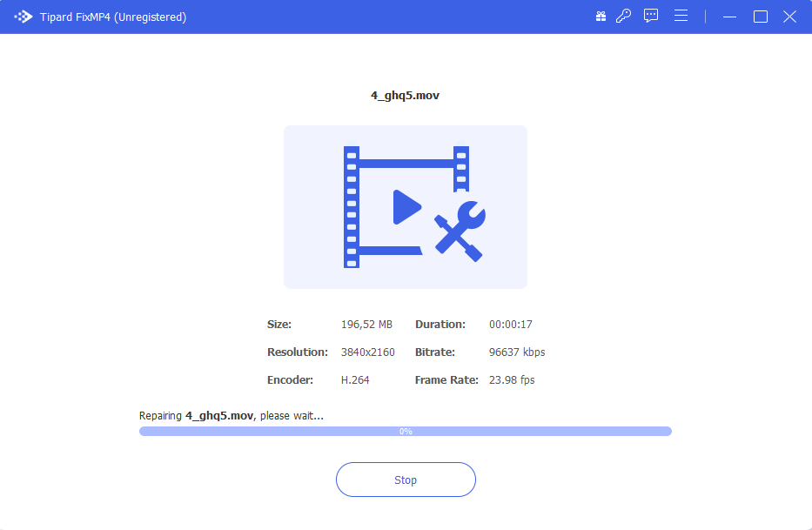Click the repairing status text link

(230, 415)
